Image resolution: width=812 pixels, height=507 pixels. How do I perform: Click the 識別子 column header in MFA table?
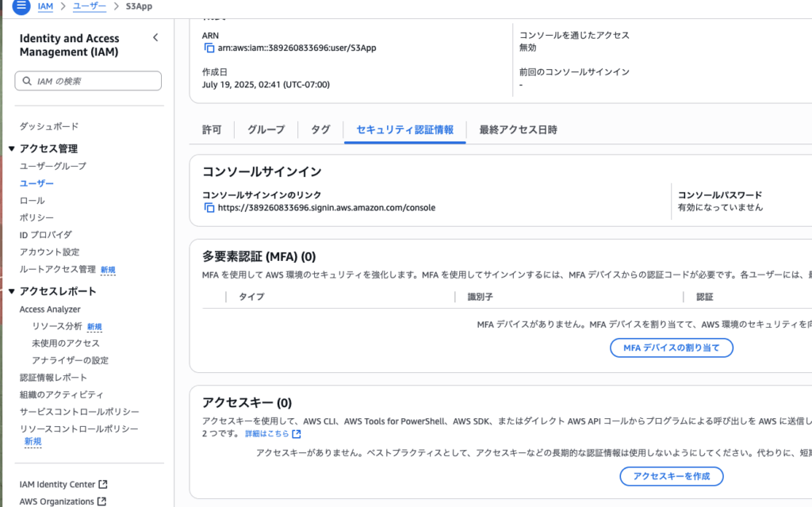pyautogui.click(x=480, y=297)
